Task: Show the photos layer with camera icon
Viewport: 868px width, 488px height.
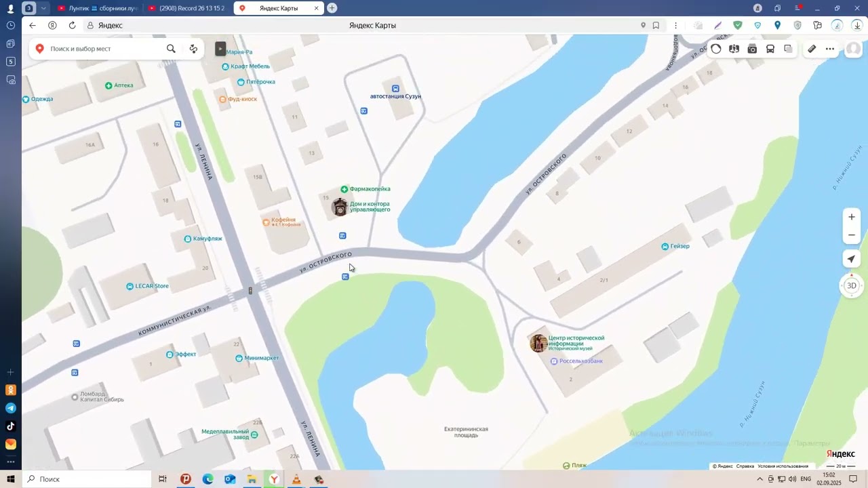Action: pos(752,49)
